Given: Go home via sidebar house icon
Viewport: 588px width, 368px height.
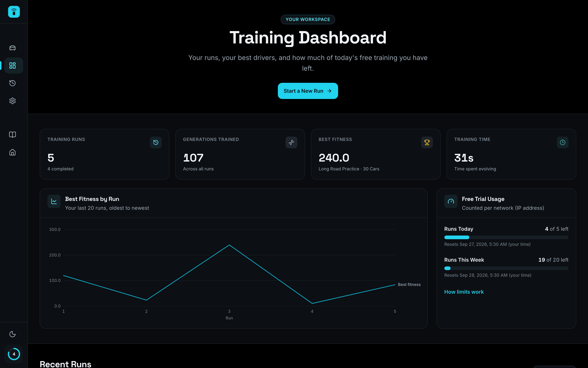Looking at the screenshot, I should [12, 152].
